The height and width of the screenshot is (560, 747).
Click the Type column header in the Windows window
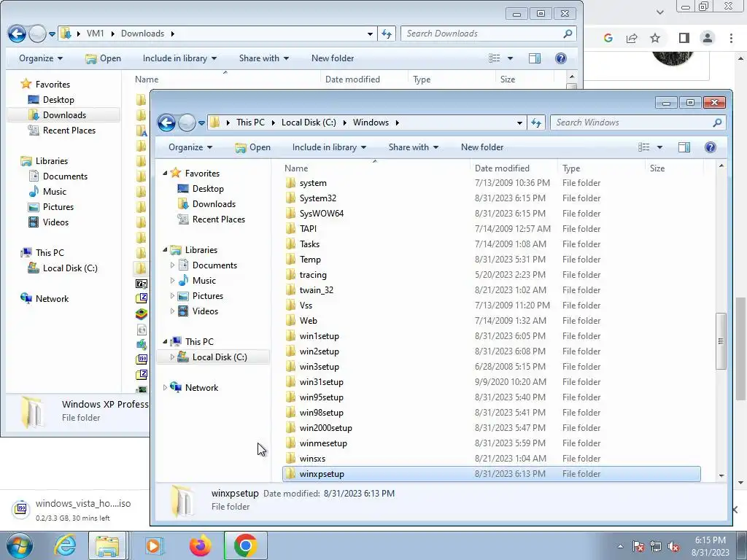[x=601, y=168]
